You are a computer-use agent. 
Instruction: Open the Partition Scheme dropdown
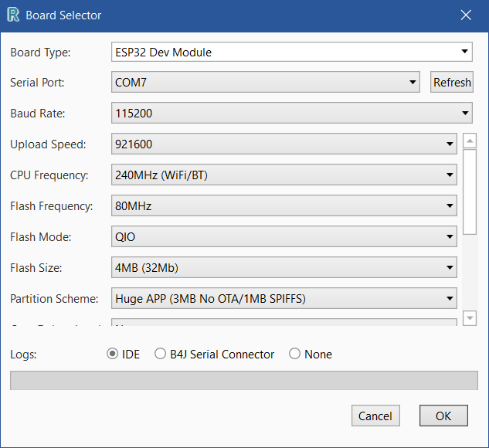[284, 298]
